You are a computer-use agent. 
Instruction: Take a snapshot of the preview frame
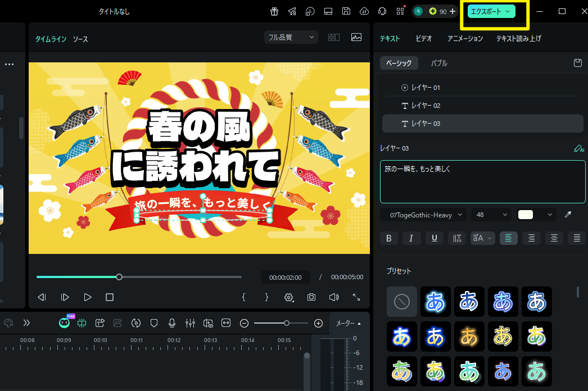[311, 297]
